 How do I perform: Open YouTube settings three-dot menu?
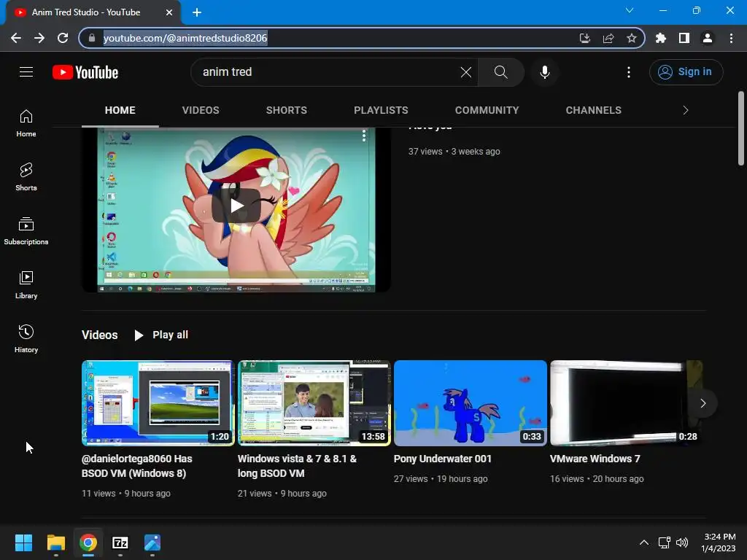pyautogui.click(x=628, y=72)
